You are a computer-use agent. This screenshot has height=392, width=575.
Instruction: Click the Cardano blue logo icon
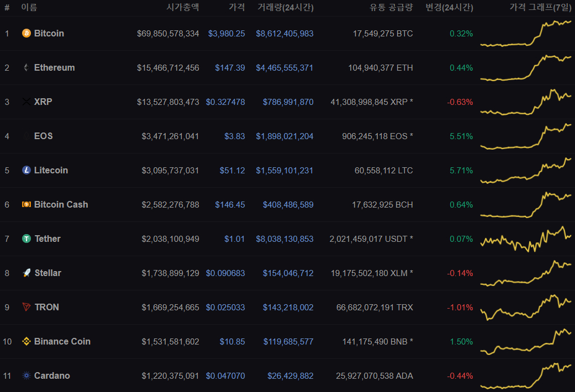tap(27, 375)
